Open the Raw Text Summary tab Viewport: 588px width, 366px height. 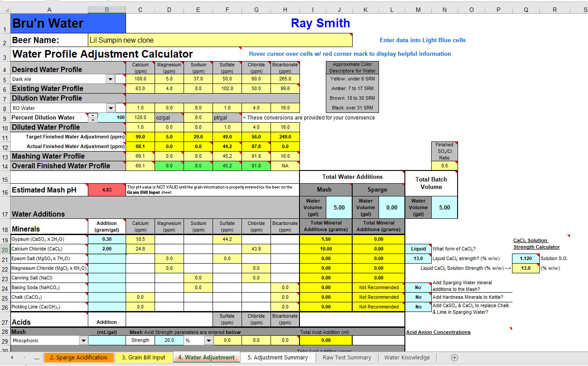click(x=347, y=358)
